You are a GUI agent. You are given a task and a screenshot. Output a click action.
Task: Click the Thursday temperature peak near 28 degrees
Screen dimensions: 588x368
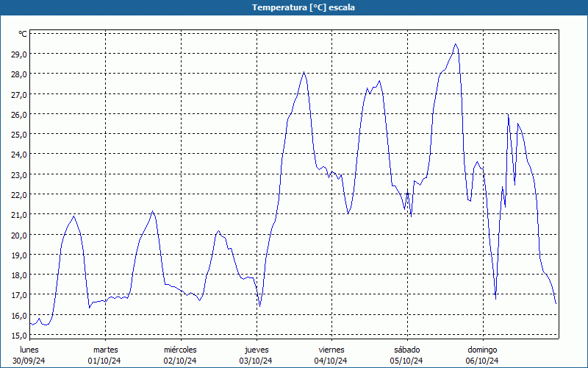coord(304,72)
